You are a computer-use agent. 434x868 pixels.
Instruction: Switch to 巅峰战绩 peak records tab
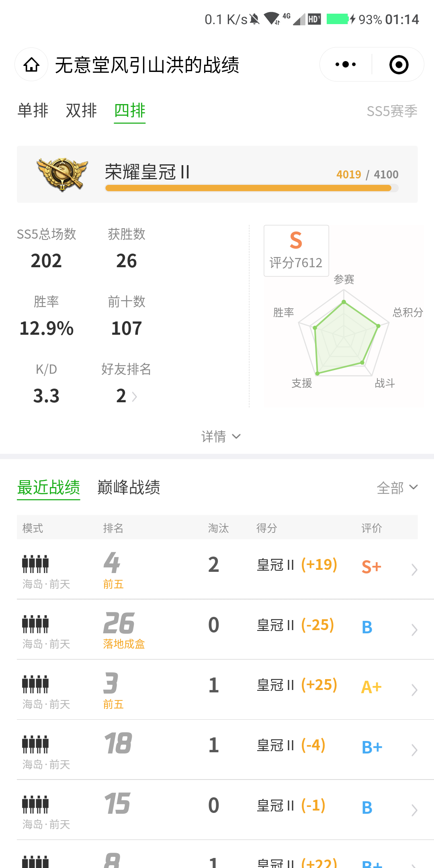[129, 487]
